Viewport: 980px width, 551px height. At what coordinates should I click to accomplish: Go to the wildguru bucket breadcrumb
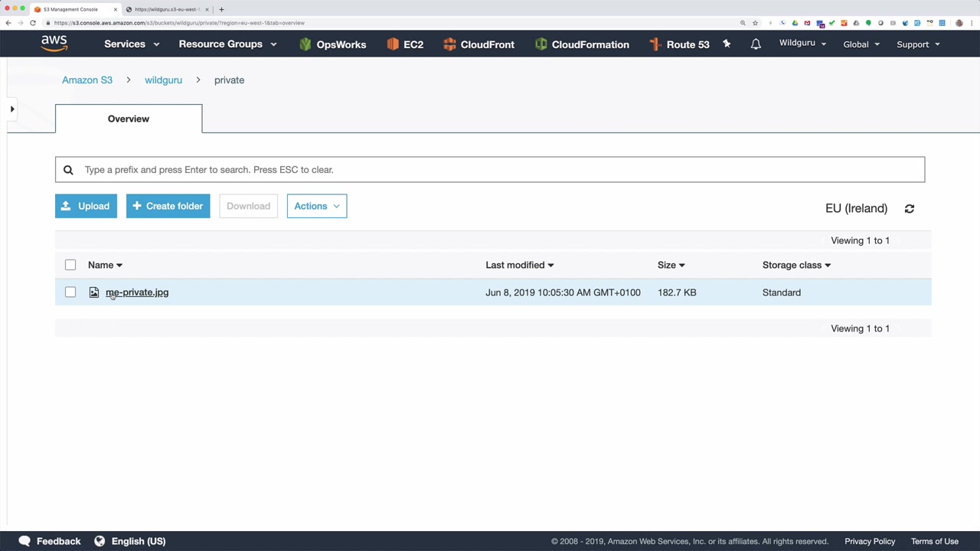click(x=163, y=80)
